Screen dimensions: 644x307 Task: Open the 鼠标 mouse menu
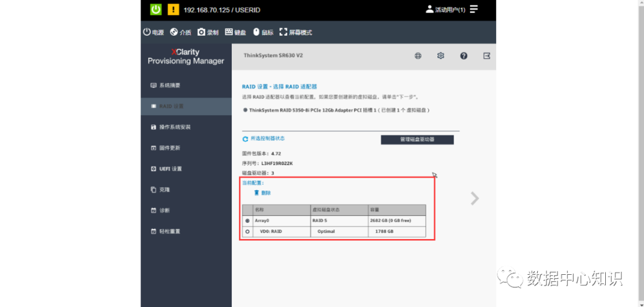(x=263, y=32)
